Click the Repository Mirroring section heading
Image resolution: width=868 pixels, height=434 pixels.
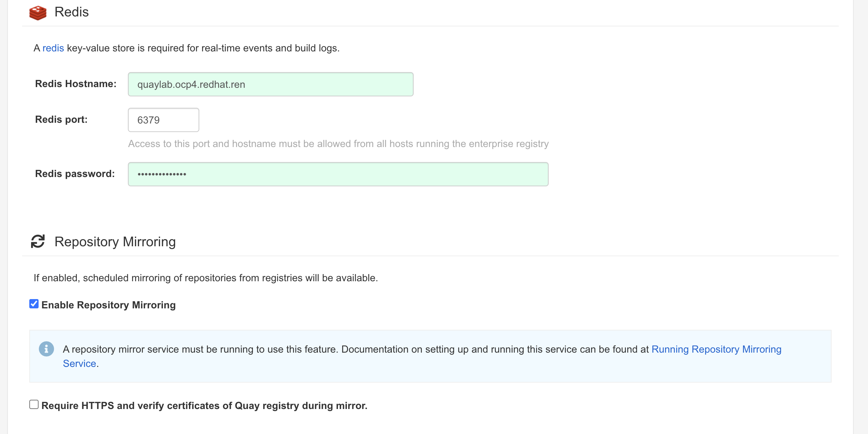(x=115, y=242)
